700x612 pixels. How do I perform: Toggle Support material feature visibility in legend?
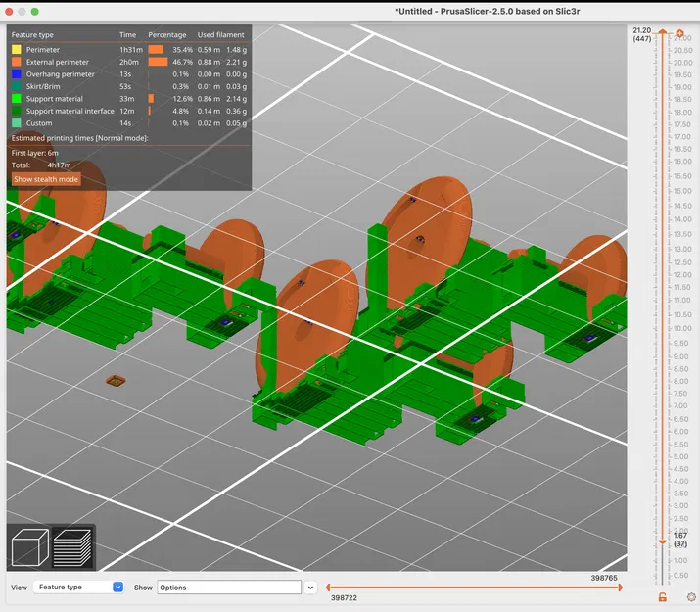(129, 99)
